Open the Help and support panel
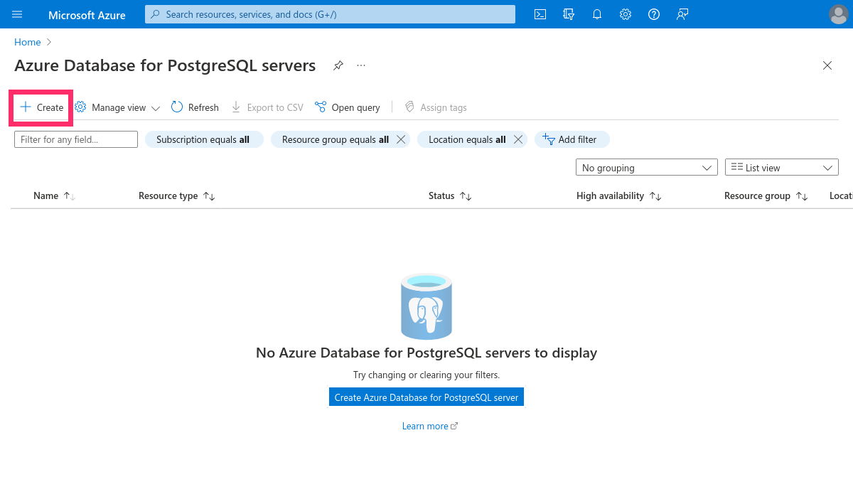This screenshot has width=853, height=504. 653,14
